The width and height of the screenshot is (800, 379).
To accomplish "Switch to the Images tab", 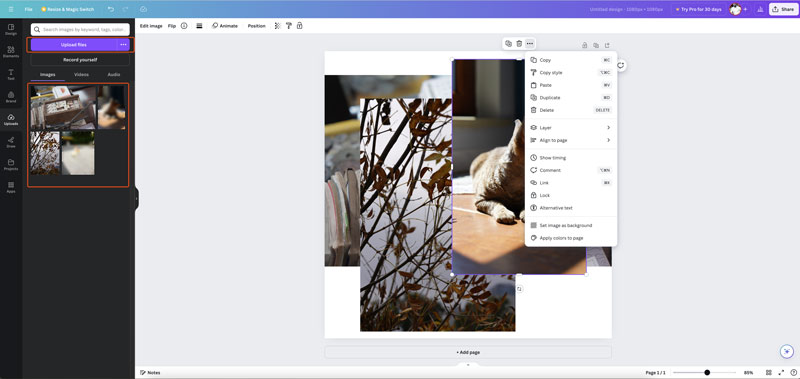I will (47, 74).
